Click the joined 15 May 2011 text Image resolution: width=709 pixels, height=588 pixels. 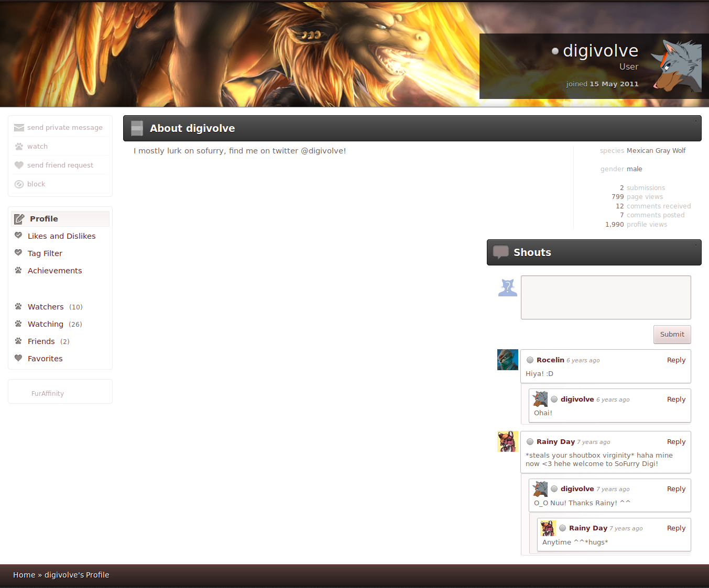602,84
